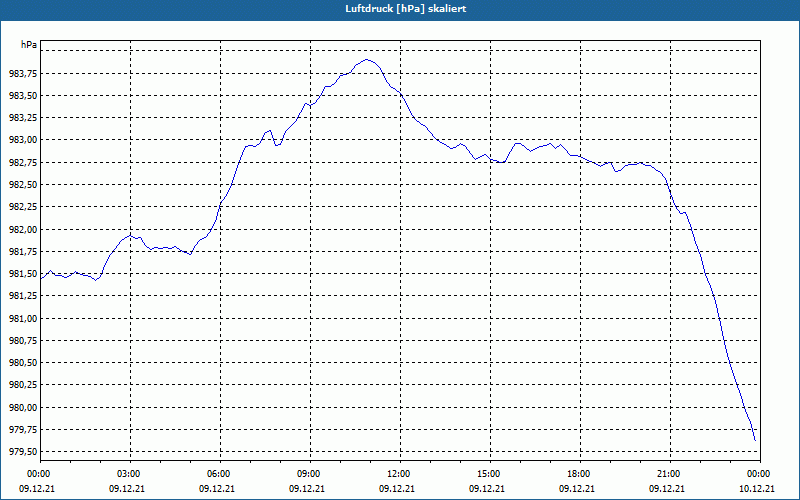Viewport: 800px width, 500px height.
Task: Click the pressure curve peak near 11:00
Action: pos(366,60)
